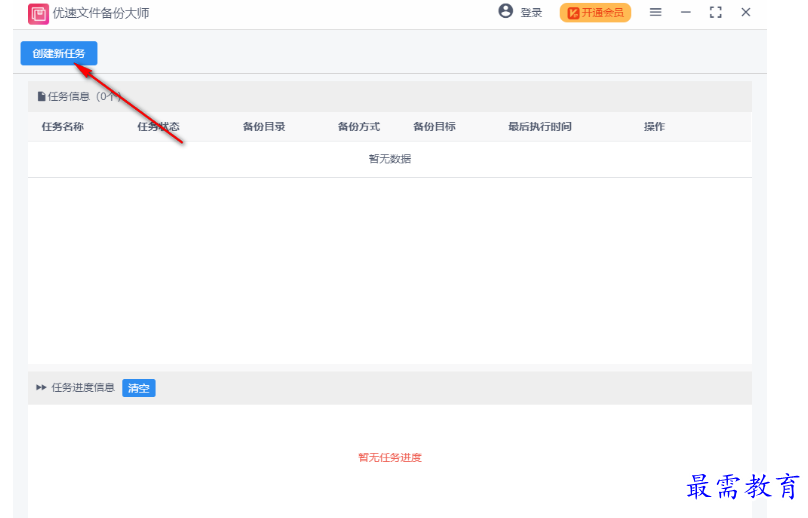Select the 任务状态 column header
The image size is (808, 518).
(158, 127)
